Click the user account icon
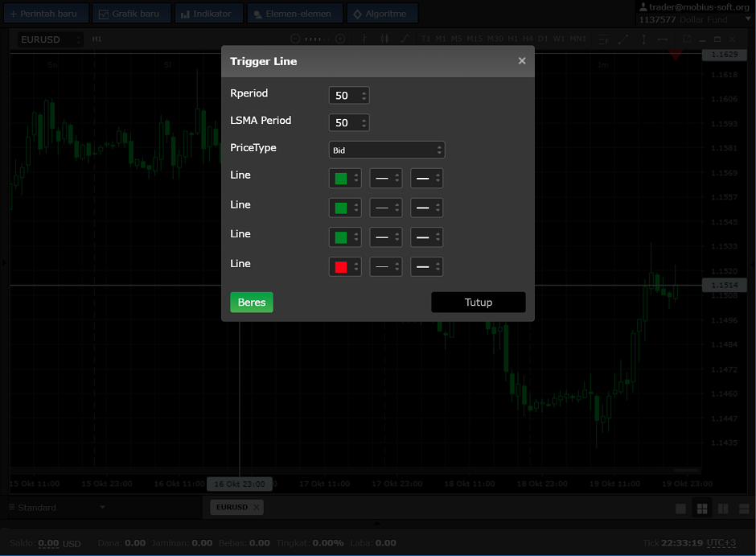 643,6
